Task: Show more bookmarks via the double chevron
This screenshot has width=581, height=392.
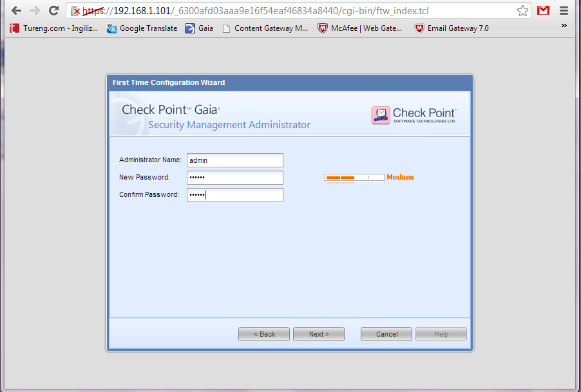Action: coord(564,26)
